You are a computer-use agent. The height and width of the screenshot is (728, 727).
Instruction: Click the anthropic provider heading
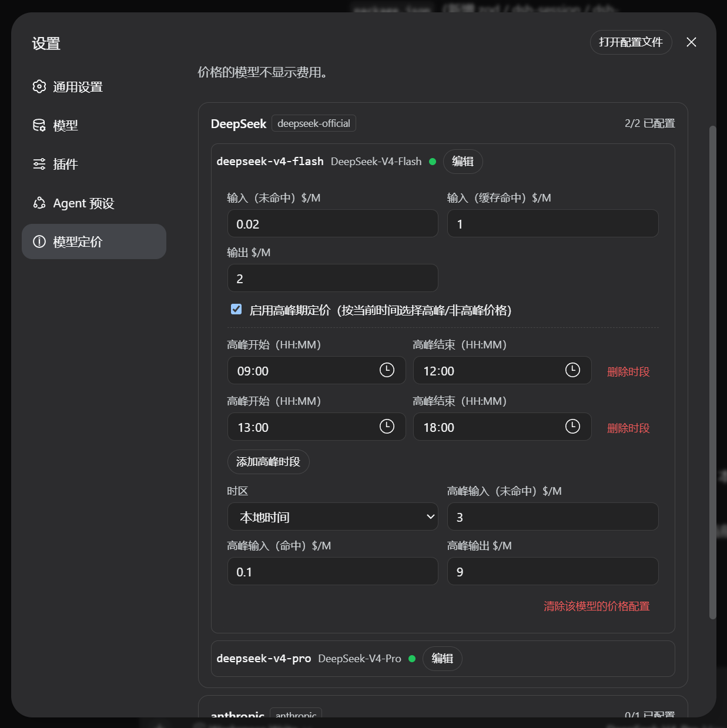pos(237,714)
